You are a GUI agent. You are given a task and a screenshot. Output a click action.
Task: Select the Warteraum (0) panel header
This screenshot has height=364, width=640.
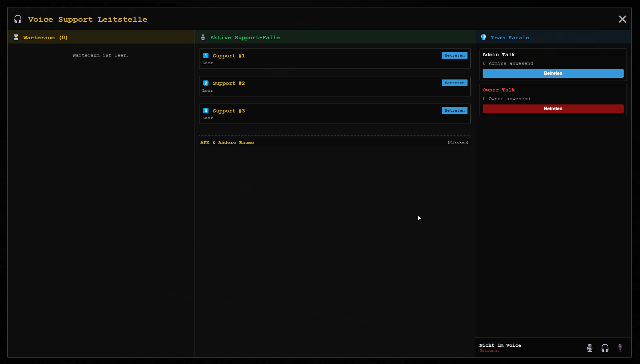101,37
